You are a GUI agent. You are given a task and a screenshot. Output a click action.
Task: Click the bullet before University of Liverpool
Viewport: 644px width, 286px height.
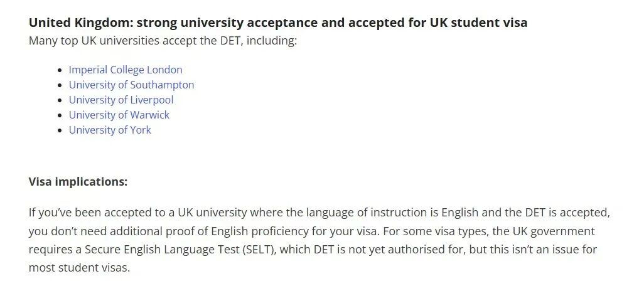click(x=60, y=100)
